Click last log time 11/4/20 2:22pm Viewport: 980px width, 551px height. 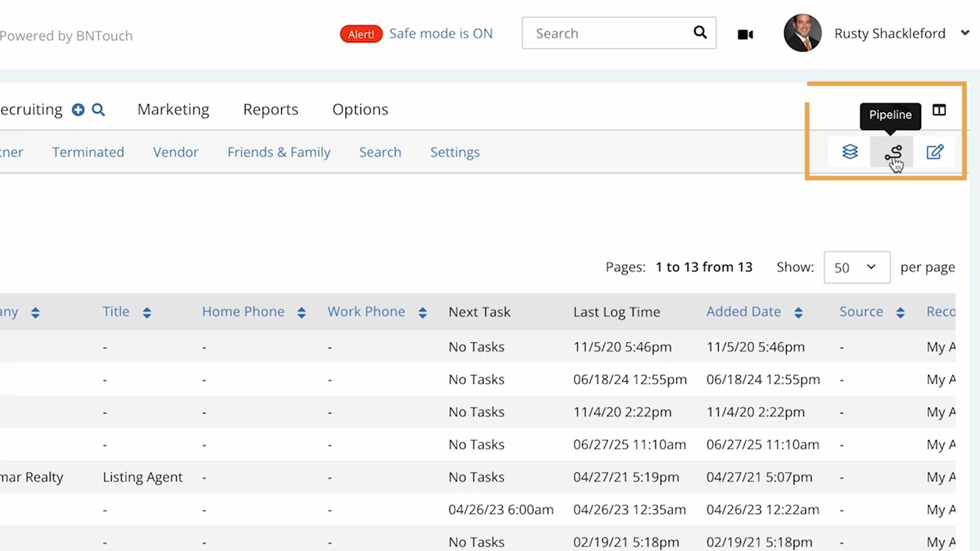pos(622,412)
